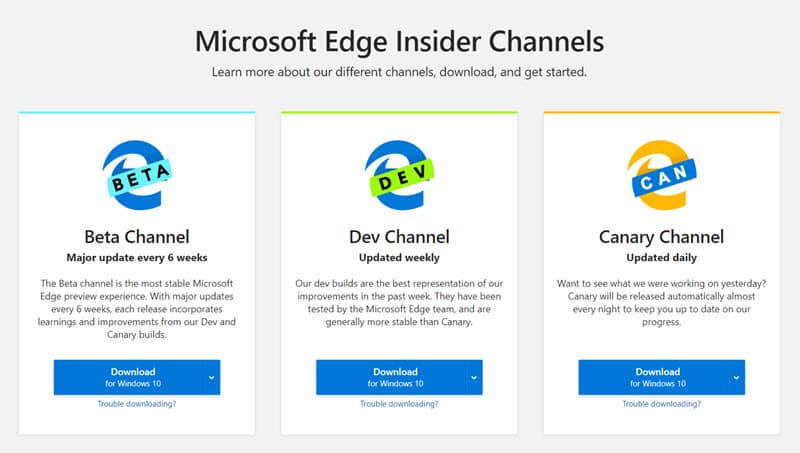Screen dimensions: 800x453
Task: Click the 'Learn more about our different channels' subtitle
Action: [399, 72]
